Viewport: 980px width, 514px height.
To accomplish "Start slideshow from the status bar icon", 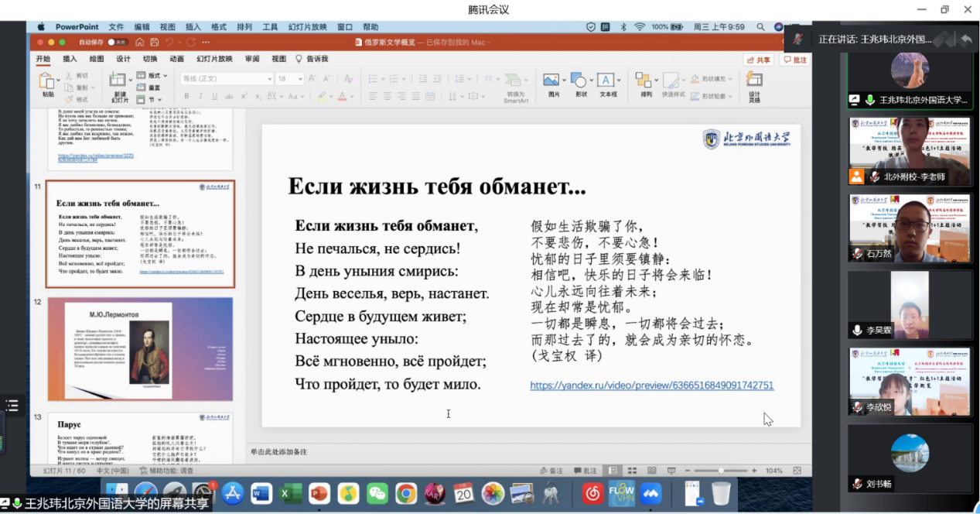I will (x=671, y=471).
